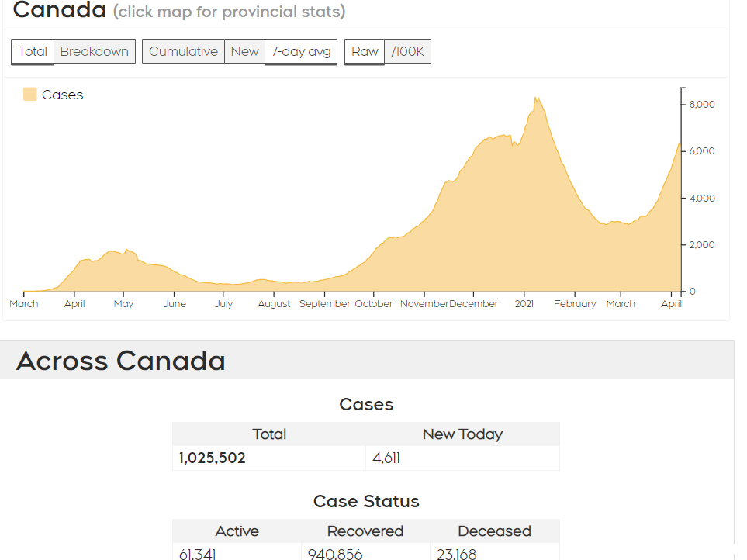The width and height of the screenshot is (747, 560).
Task: Click the Cases legend label
Action: tap(62, 95)
